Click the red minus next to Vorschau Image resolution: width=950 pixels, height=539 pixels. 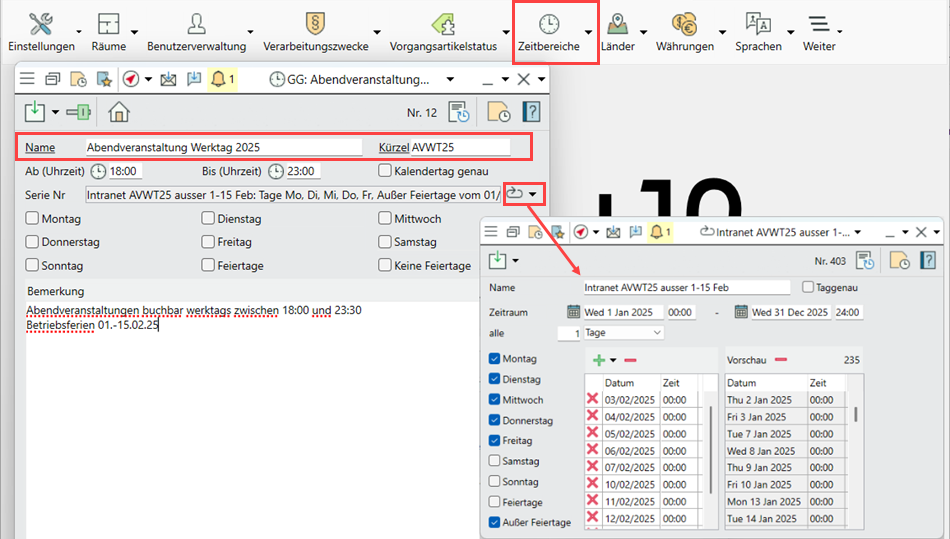coord(780,360)
